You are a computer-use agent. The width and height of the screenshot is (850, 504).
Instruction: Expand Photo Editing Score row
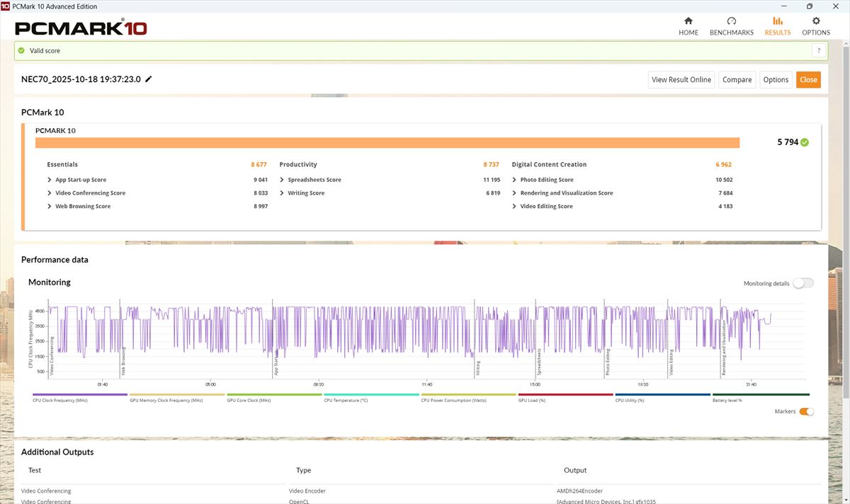point(514,180)
